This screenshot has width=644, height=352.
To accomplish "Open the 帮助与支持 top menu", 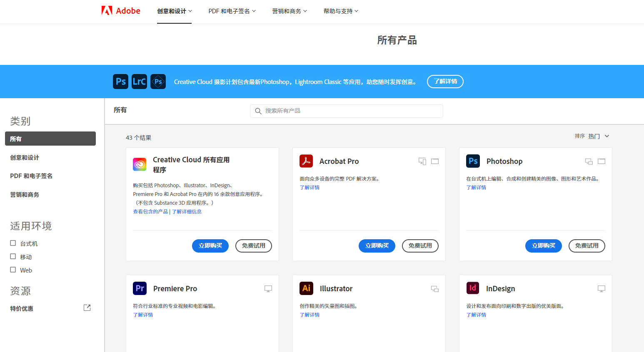I will click(341, 11).
